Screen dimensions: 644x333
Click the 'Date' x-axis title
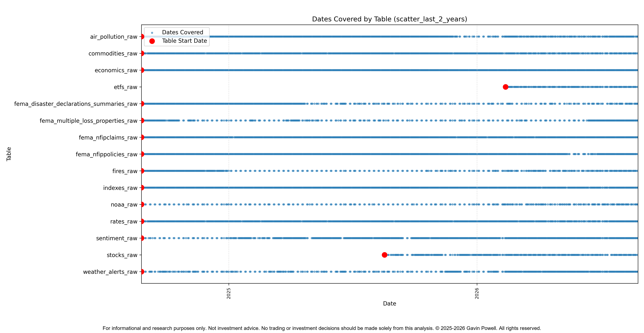(389, 303)
